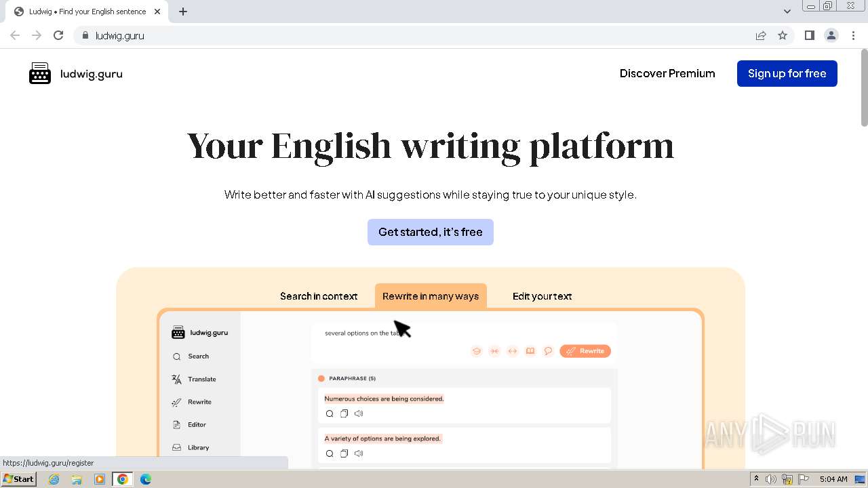Open the Chrome three-dot menu

tap(854, 35)
